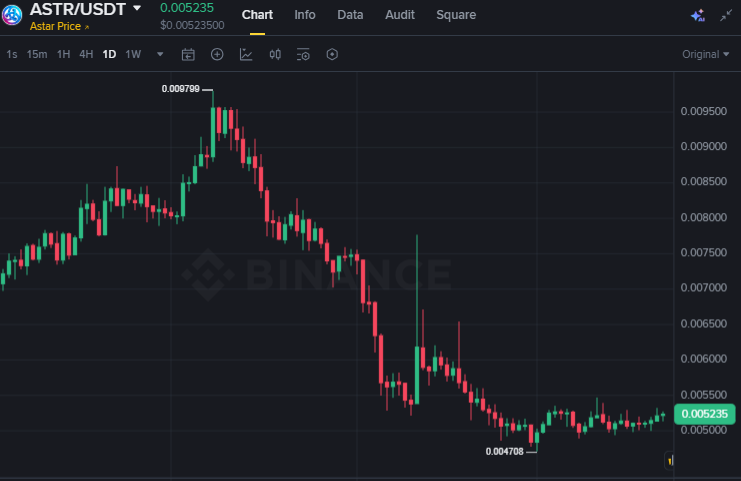The image size is (741, 481).
Task: Click the Astar coin logo icon
Action: [11, 14]
